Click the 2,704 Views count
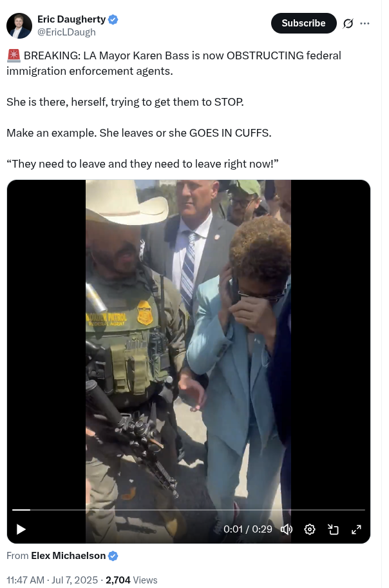Image resolution: width=389 pixels, height=588 pixels. click(131, 580)
